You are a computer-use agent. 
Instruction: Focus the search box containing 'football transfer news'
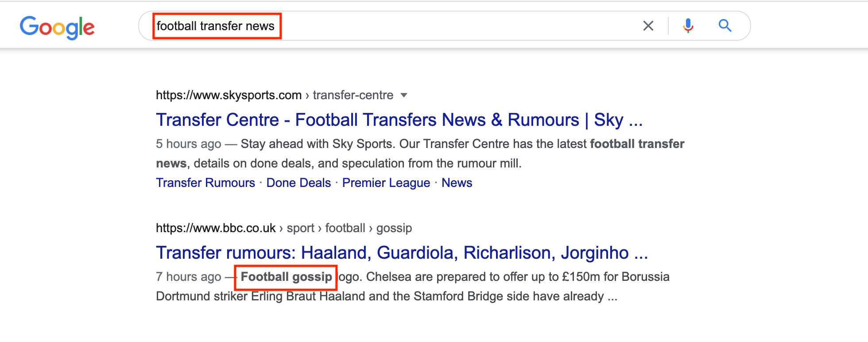click(x=399, y=26)
